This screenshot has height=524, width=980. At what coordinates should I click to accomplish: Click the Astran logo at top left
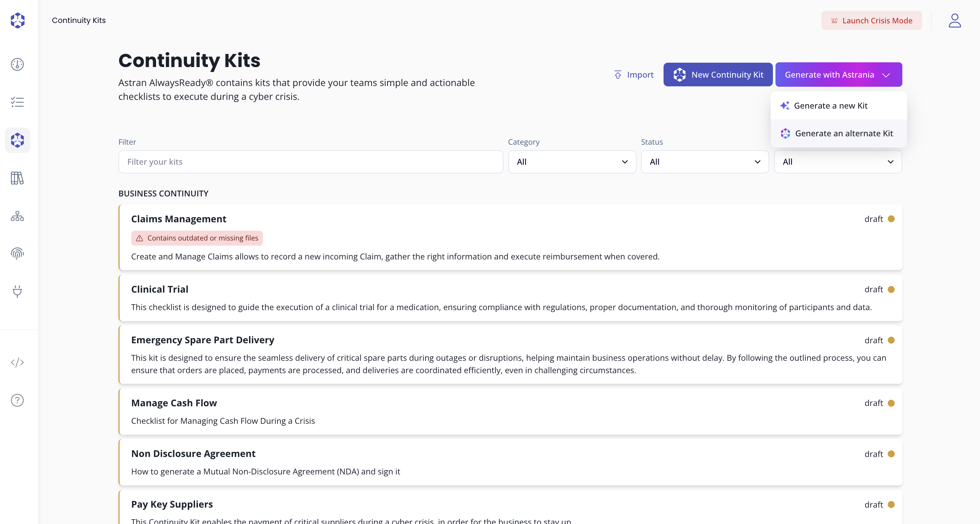coord(17,20)
